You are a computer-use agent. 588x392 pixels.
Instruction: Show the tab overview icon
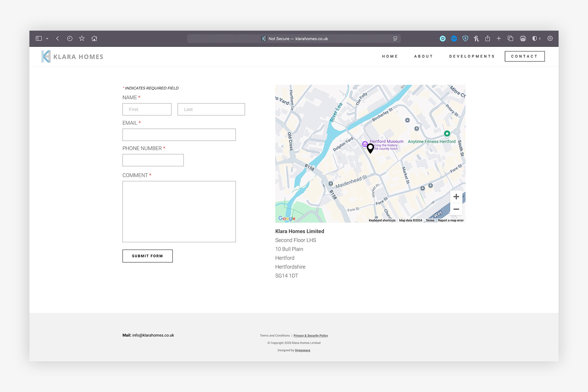[x=510, y=39]
